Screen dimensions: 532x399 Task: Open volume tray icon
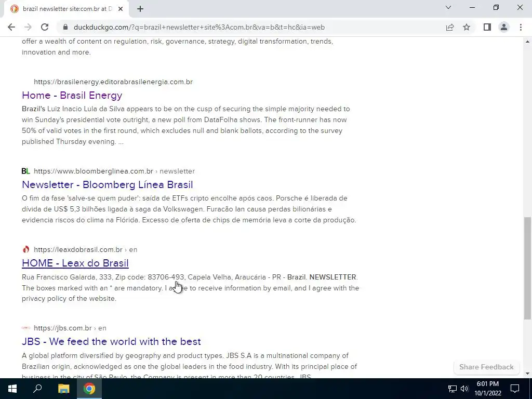(464, 389)
